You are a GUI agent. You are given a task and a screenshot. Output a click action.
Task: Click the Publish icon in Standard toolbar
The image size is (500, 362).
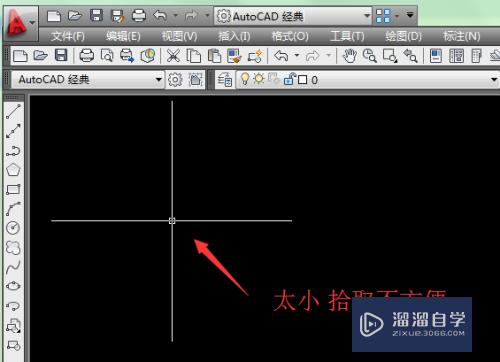coord(127,56)
